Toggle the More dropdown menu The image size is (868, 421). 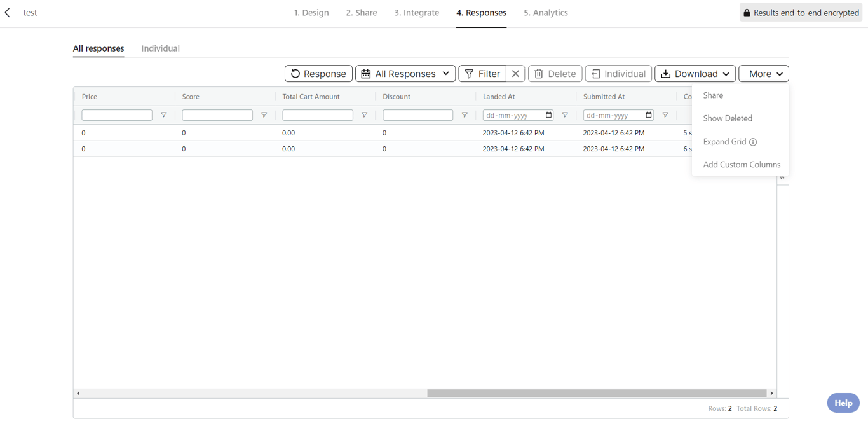(764, 74)
